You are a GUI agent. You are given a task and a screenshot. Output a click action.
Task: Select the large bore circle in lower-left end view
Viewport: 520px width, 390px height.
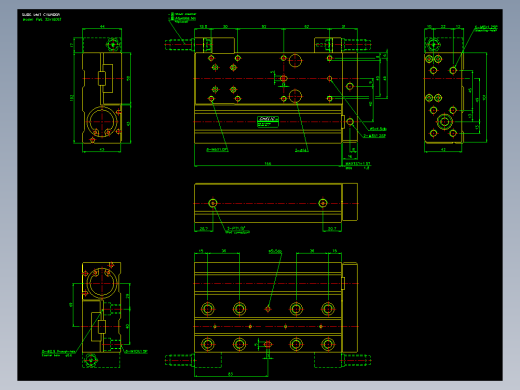102,283
